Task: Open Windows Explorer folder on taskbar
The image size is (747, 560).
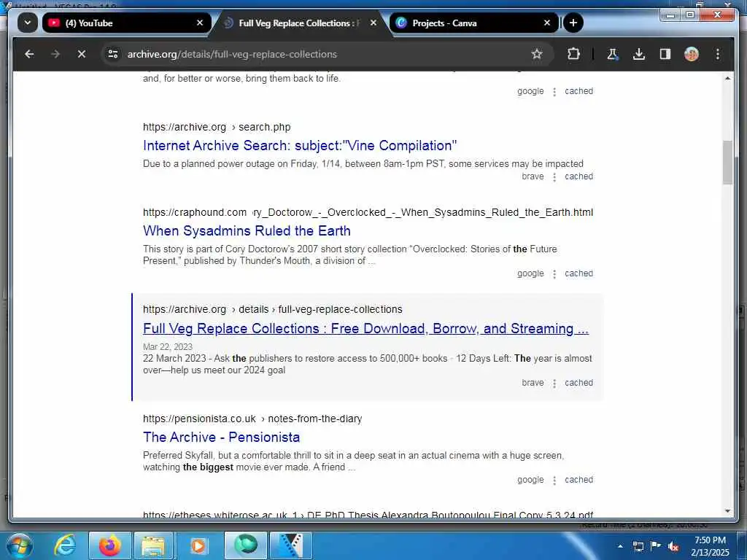Action: 152,545
